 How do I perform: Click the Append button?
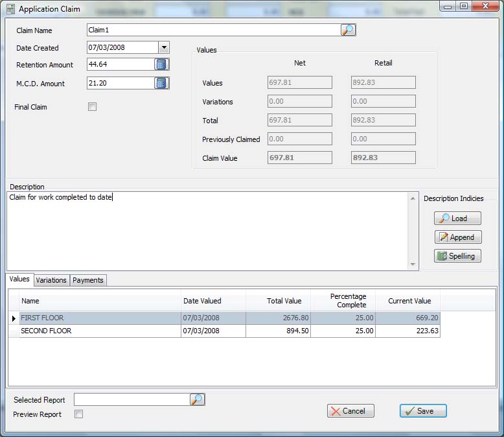457,237
